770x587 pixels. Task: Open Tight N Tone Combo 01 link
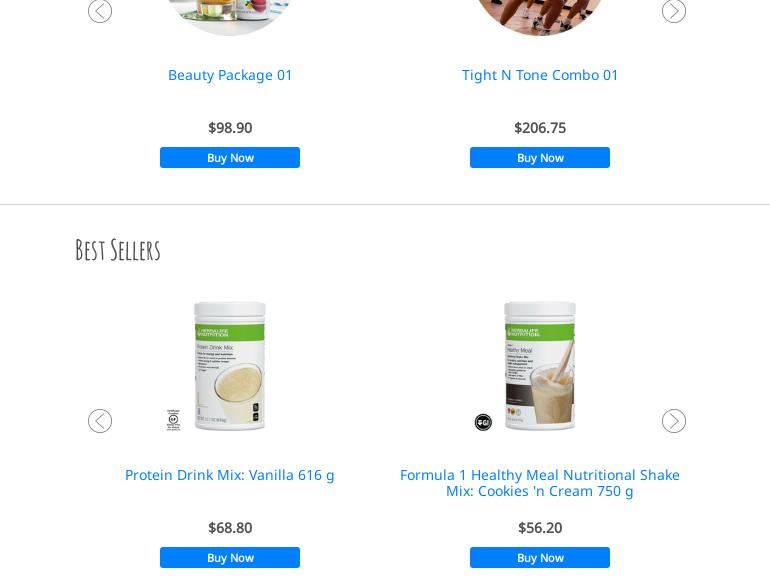(x=540, y=75)
